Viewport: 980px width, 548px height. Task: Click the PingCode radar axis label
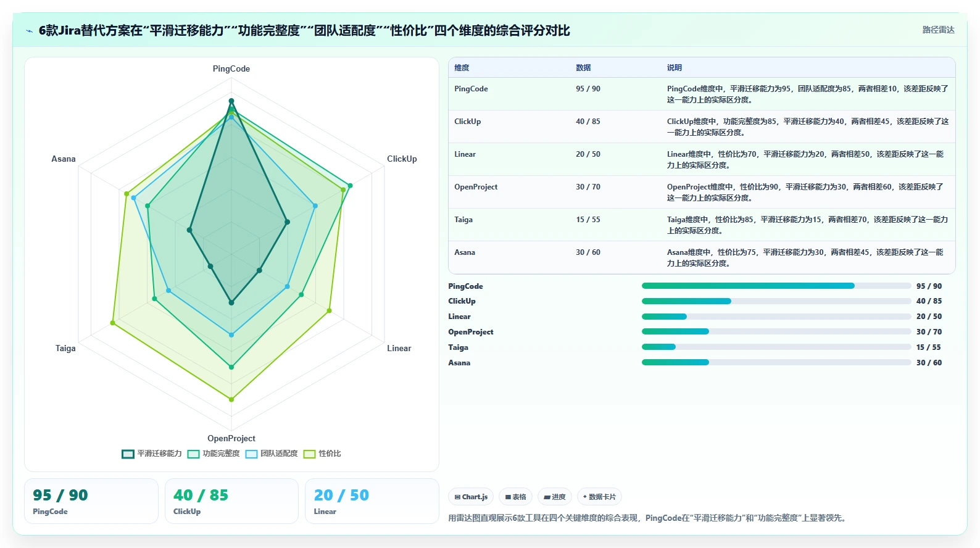click(231, 68)
